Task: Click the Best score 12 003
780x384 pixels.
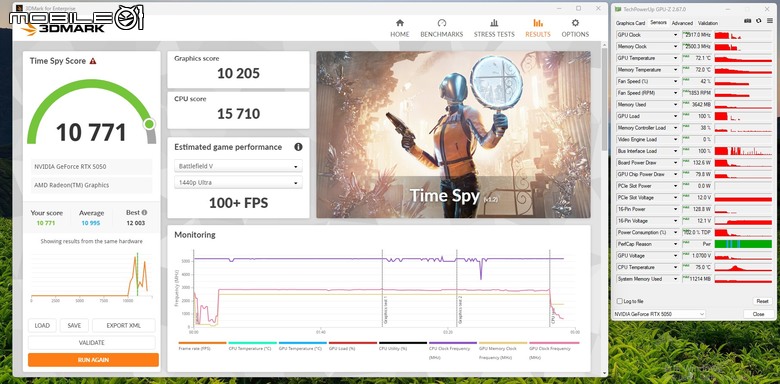Action: click(x=136, y=223)
